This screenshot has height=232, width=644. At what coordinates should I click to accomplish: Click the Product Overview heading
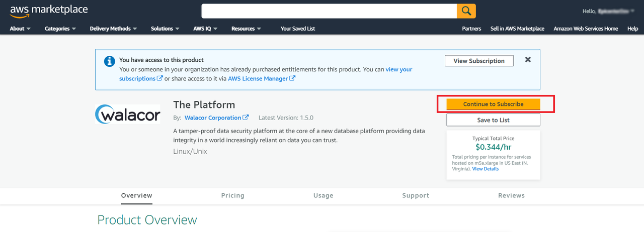pyautogui.click(x=147, y=220)
